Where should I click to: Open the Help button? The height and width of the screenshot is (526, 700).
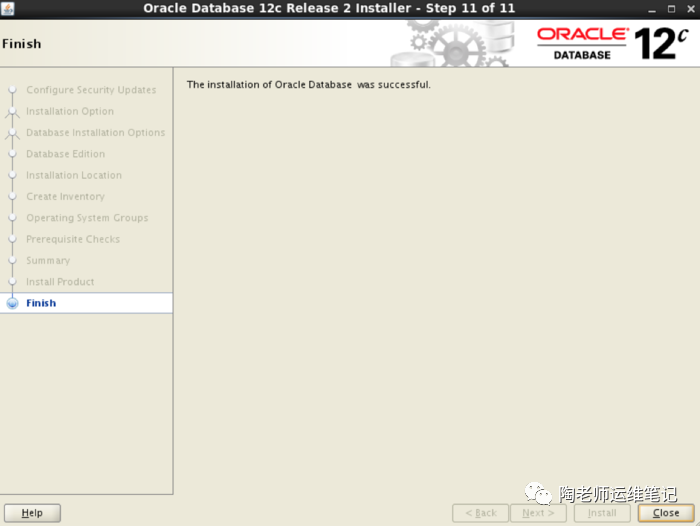click(x=32, y=513)
